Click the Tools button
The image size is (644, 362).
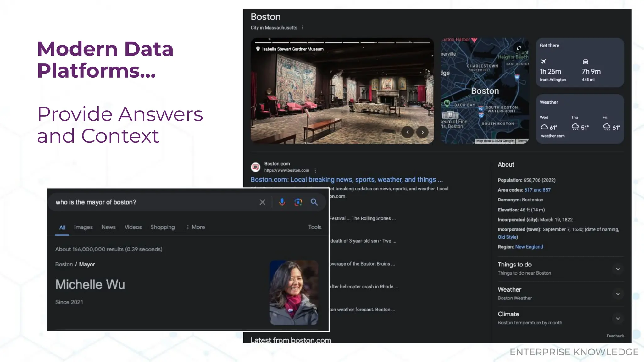coord(314,227)
